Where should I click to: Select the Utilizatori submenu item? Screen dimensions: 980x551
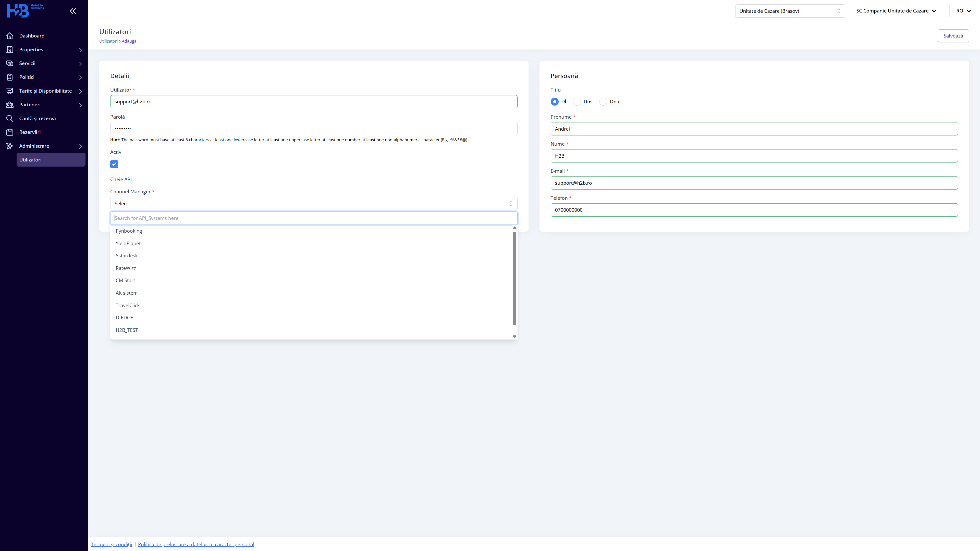point(51,160)
